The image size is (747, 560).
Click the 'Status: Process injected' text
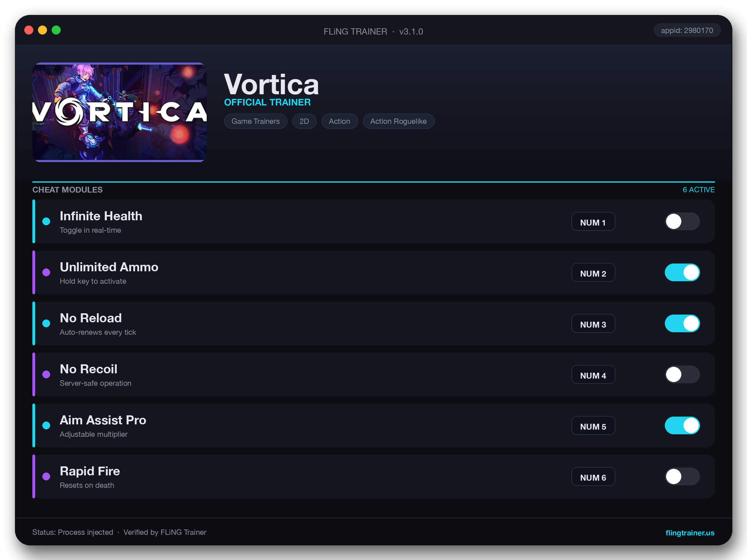click(73, 532)
